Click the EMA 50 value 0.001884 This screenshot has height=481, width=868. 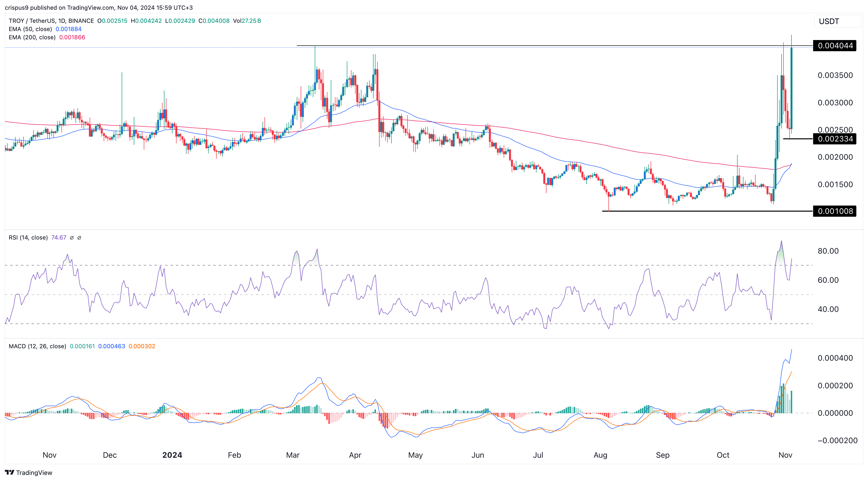point(68,29)
